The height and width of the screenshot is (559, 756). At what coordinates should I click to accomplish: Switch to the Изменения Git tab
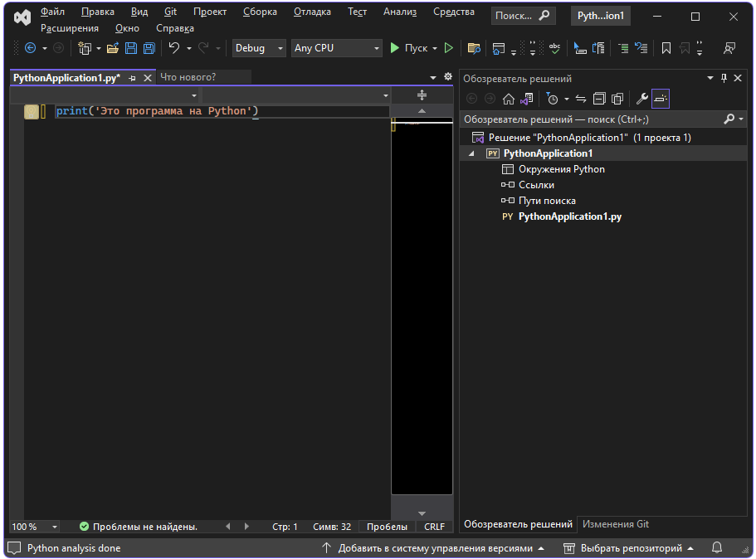coord(616,524)
